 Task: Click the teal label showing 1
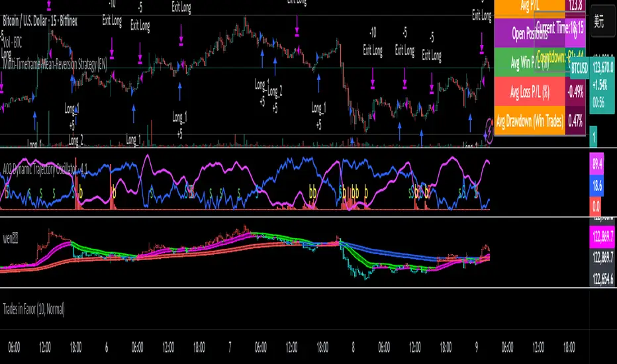coord(593,136)
